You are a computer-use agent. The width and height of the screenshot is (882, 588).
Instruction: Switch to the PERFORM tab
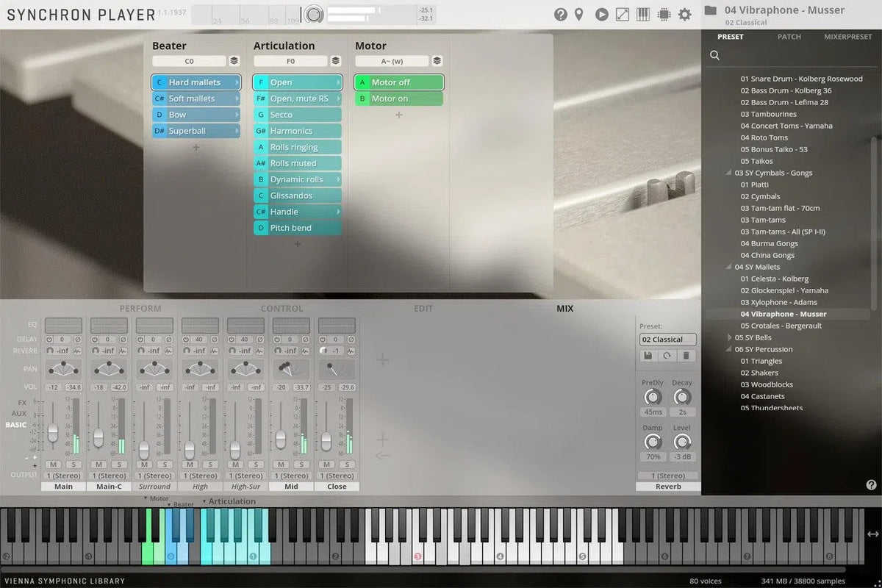click(x=140, y=309)
